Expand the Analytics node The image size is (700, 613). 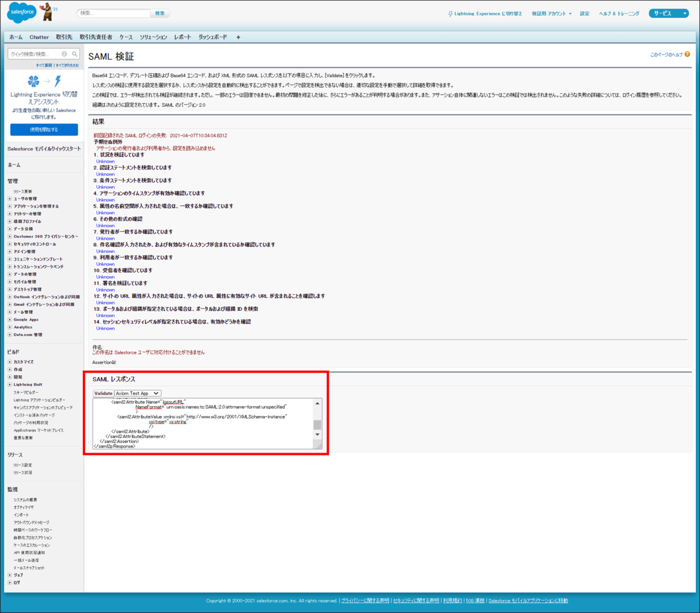(x=10, y=327)
